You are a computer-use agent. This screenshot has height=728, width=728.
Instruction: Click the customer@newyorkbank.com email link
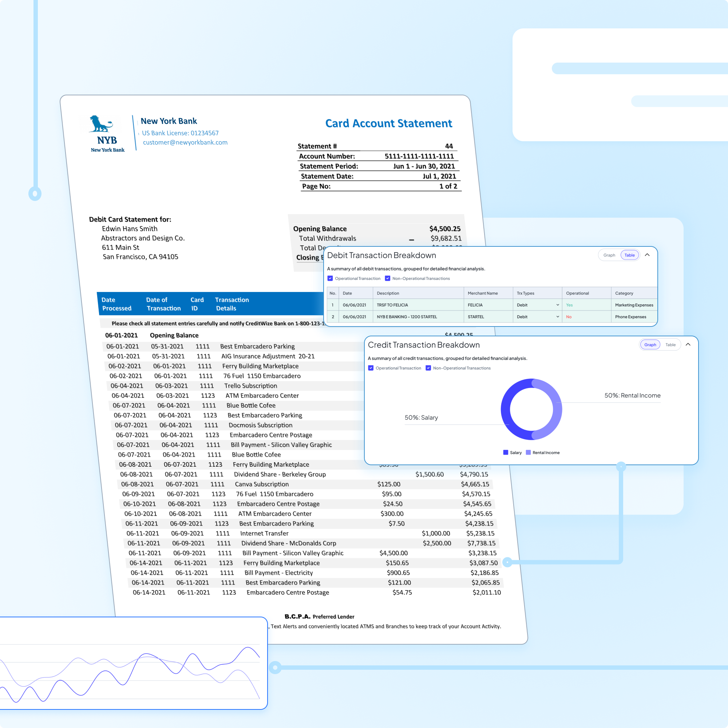click(185, 142)
